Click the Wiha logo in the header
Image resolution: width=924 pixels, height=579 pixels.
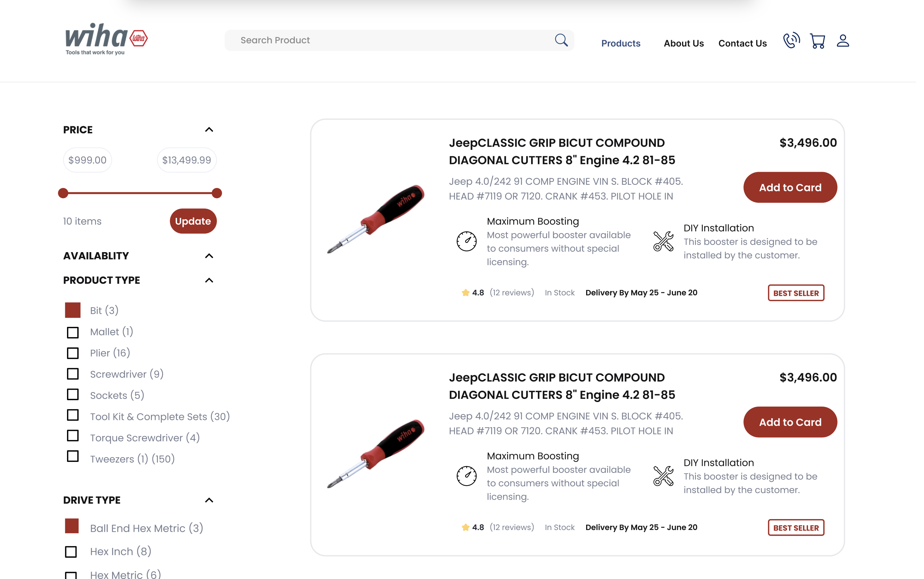click(106, 39)
